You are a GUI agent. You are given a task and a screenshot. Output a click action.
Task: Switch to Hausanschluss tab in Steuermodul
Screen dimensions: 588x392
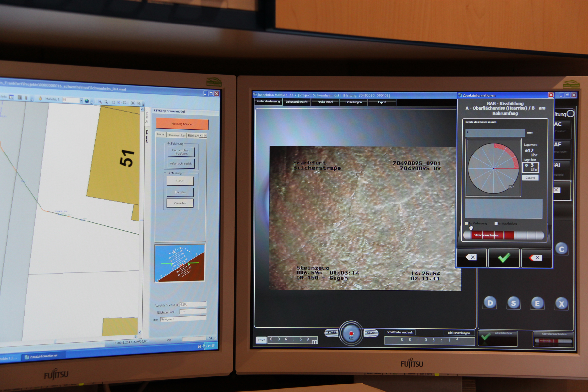tap(176, 135)
